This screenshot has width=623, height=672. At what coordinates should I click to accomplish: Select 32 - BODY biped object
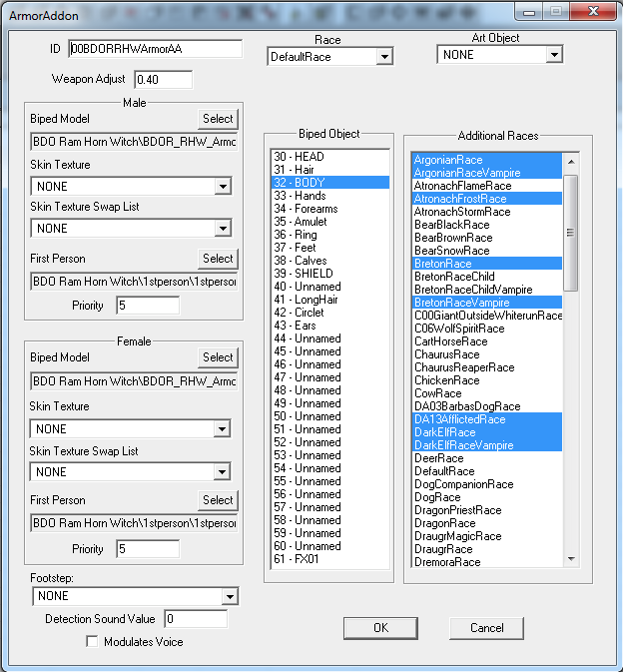click(330, 183)
